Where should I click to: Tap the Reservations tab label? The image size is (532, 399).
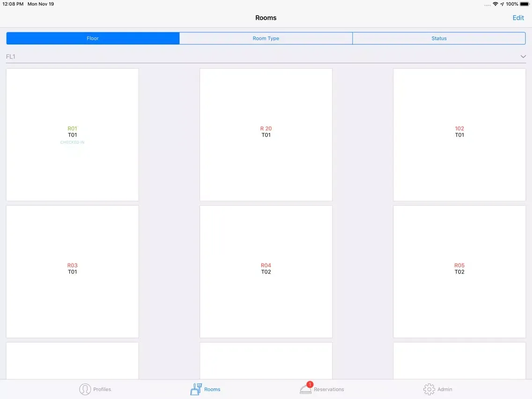point(329,389)
